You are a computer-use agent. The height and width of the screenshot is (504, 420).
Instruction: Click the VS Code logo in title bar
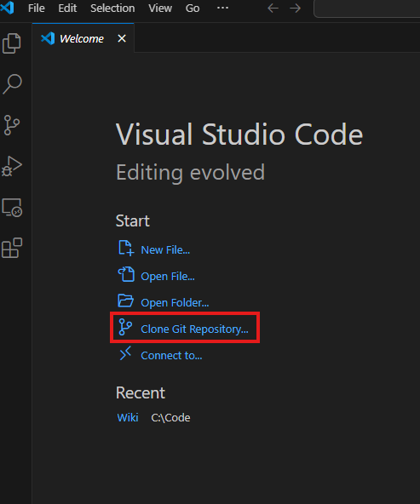(x=7, y=8)
